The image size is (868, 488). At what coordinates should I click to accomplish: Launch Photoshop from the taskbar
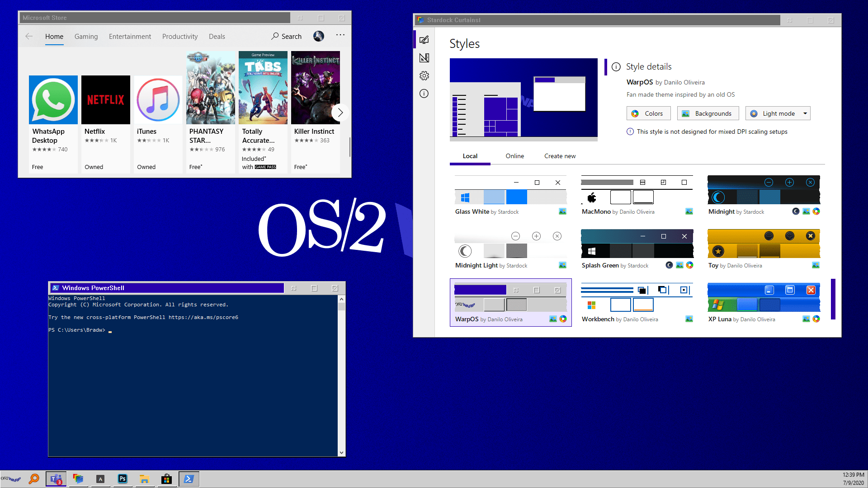(x=123, y=479)
